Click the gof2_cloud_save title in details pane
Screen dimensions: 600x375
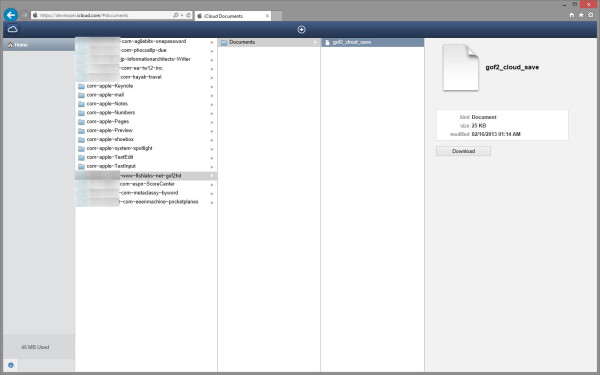click(x=512, y=67)
